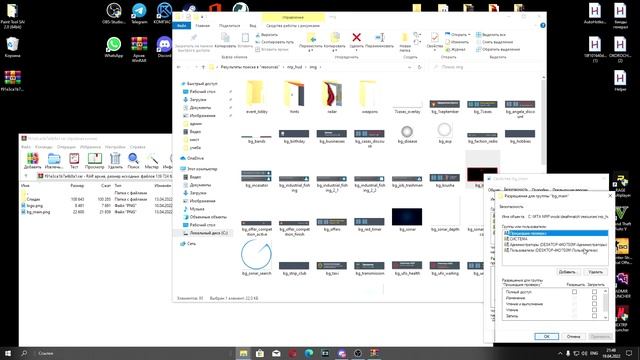Screen dimensions: 640x360
Task: Click Windows Start button on taskbar
Action: coord(8,353)
